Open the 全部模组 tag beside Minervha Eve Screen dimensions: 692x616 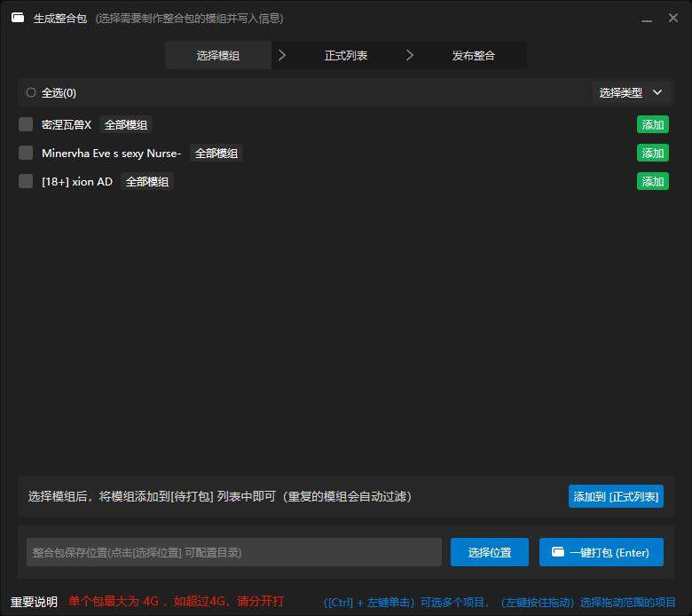pyautogui.click(x=216, y=153)
